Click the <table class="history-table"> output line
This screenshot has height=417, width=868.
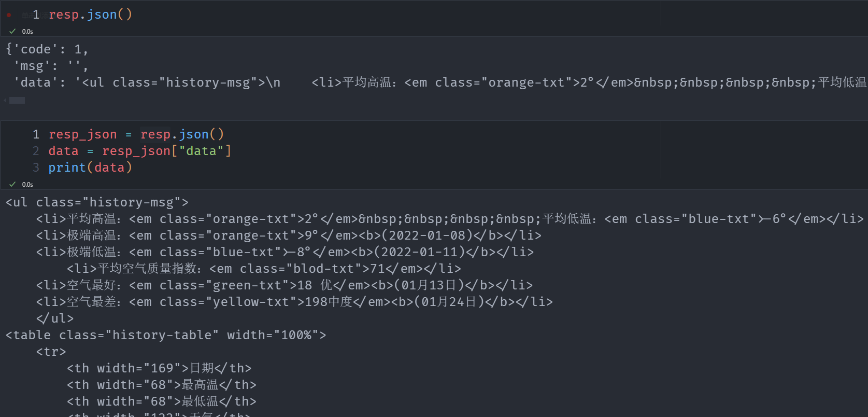click(x=166, y=335)
